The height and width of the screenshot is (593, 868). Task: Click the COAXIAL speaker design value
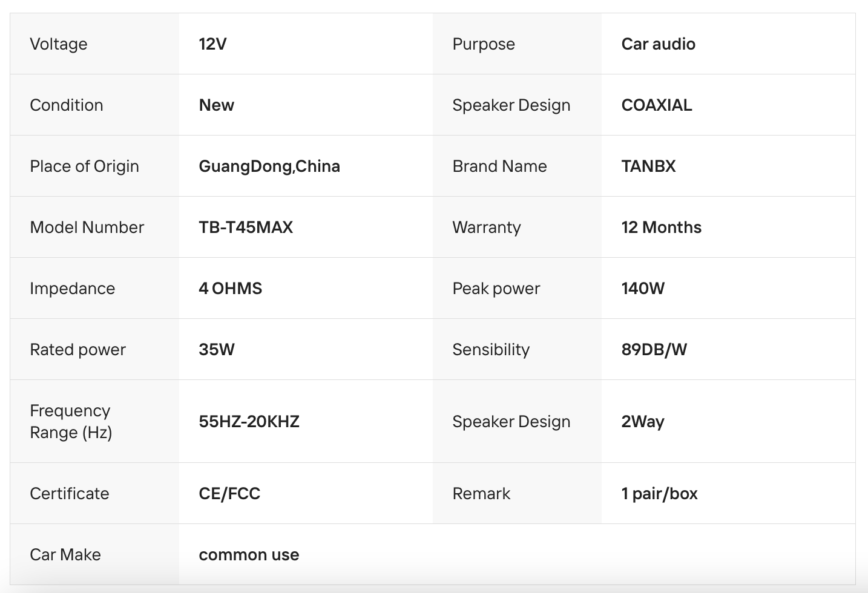coord(656,105)
